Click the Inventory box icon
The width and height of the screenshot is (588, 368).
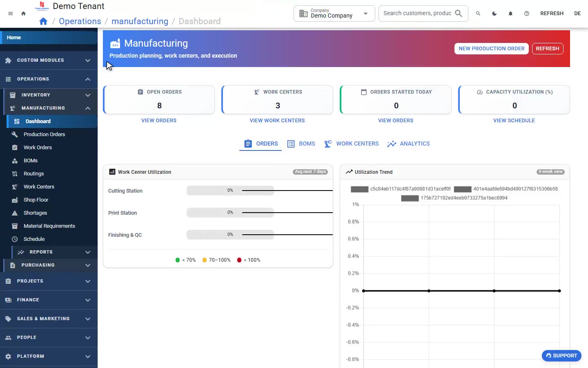click(x=13, y=95)
